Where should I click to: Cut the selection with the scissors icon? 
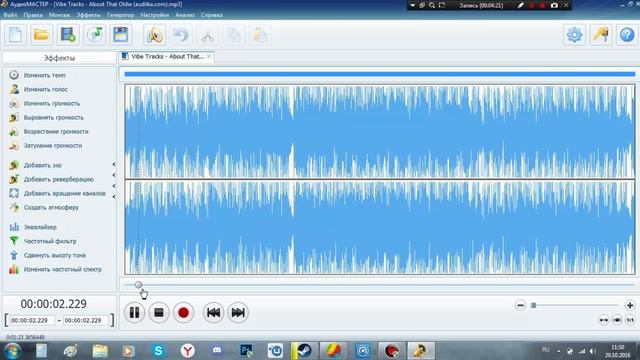(207, 35)
